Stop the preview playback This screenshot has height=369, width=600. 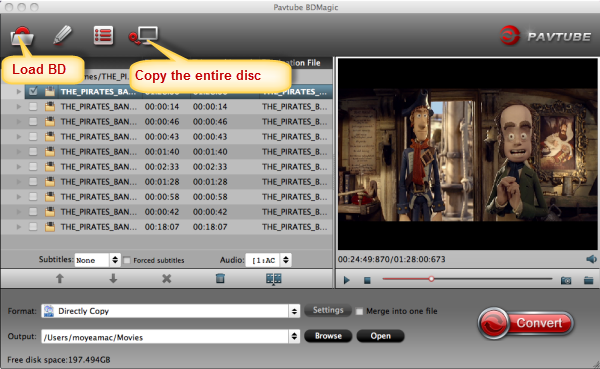pos(367,281)
